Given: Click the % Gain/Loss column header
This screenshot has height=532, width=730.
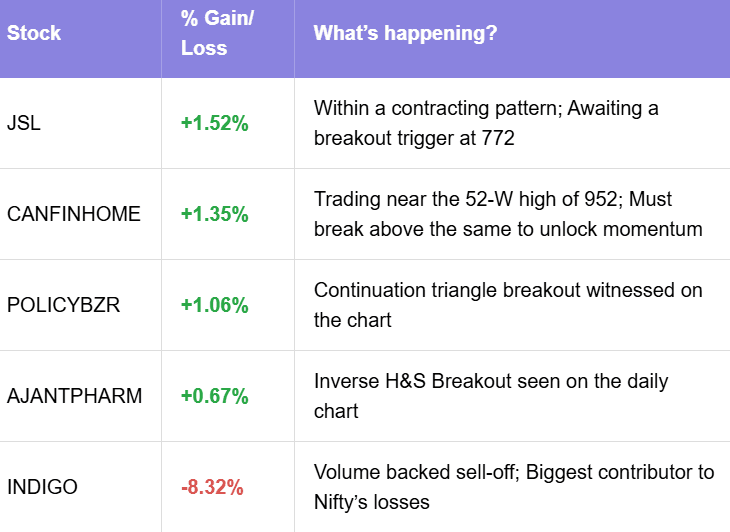Looking at the screenshot, I should [x=215, y=33].
